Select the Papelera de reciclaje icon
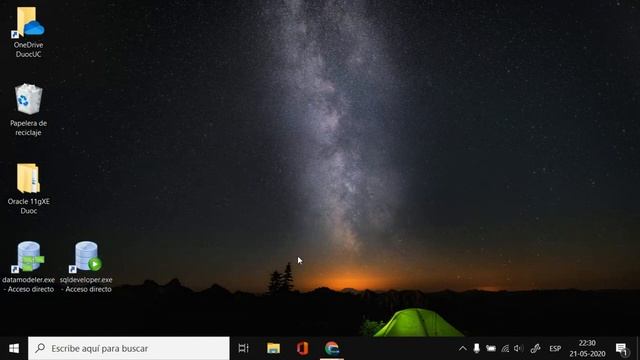The height and width of the screenshot is (360, 640). point(29,109)
